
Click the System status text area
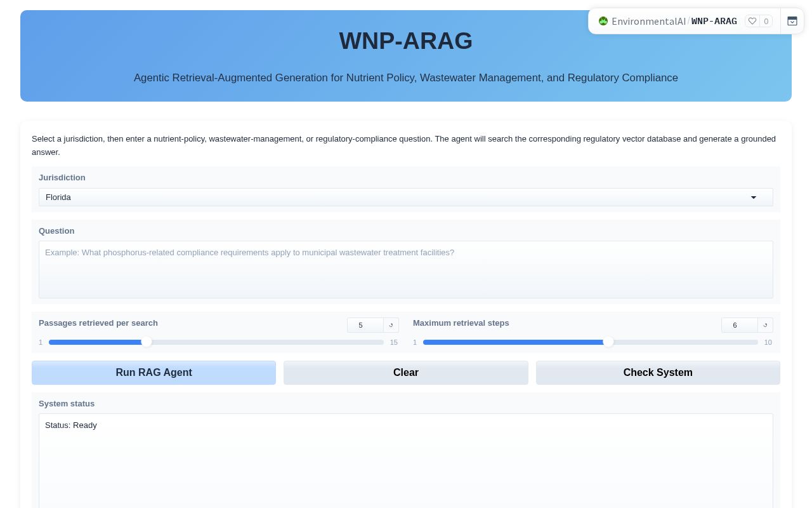pos(406,461)
